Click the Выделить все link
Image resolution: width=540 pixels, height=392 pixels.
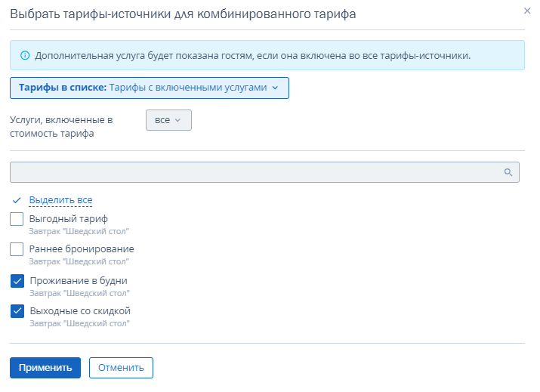coord(60,200)
